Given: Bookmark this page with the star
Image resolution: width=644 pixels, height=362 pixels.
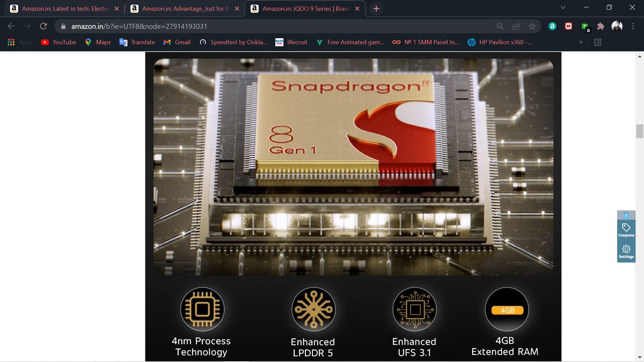Looking at the screenshot, I should [532, 26].
